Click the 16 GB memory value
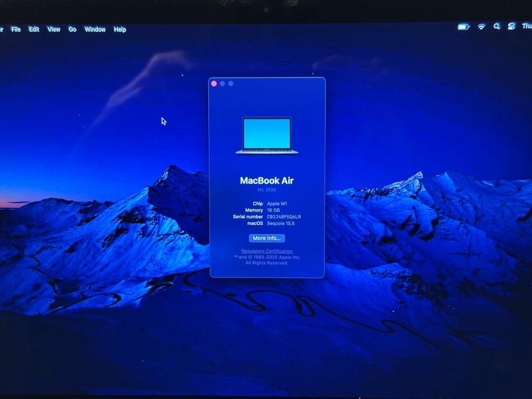 (x=273, y=211)
